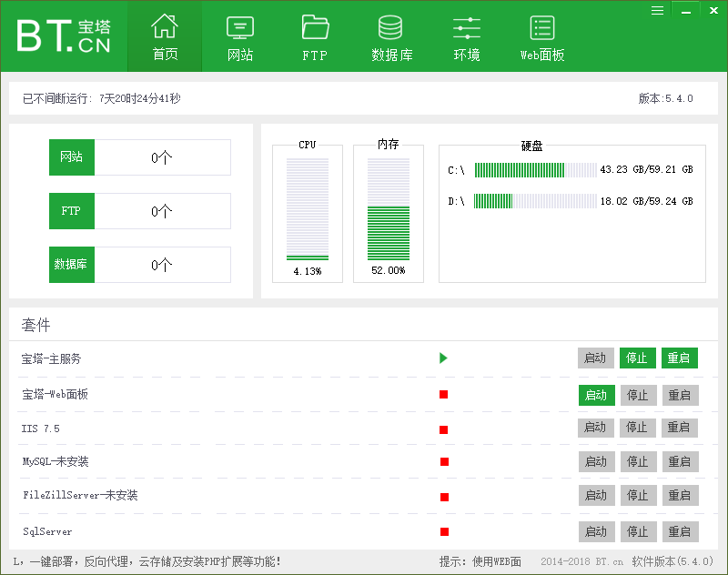Switch to the 网站 website tab
The image size is (728, 575).
tap(240, 36)
